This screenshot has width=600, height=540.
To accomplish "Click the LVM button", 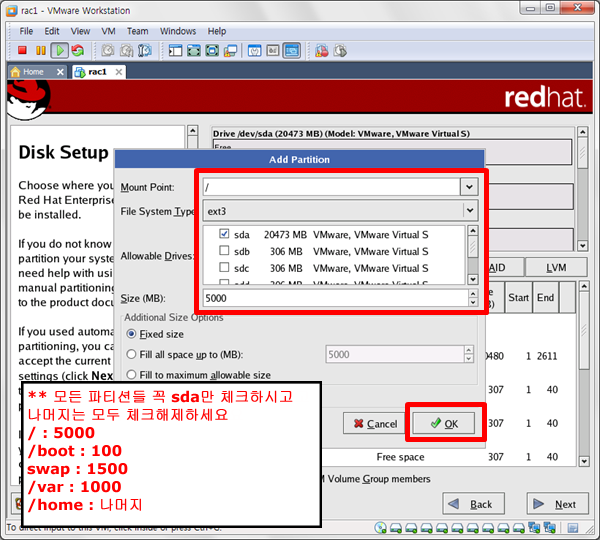I will click(556, 268).
